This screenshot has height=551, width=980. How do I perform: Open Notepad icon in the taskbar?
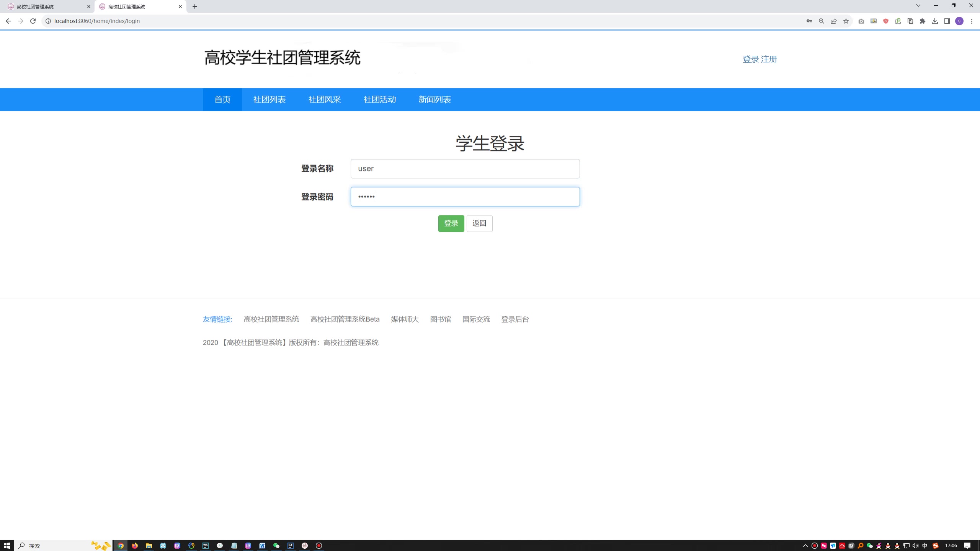tap(234, 546)
